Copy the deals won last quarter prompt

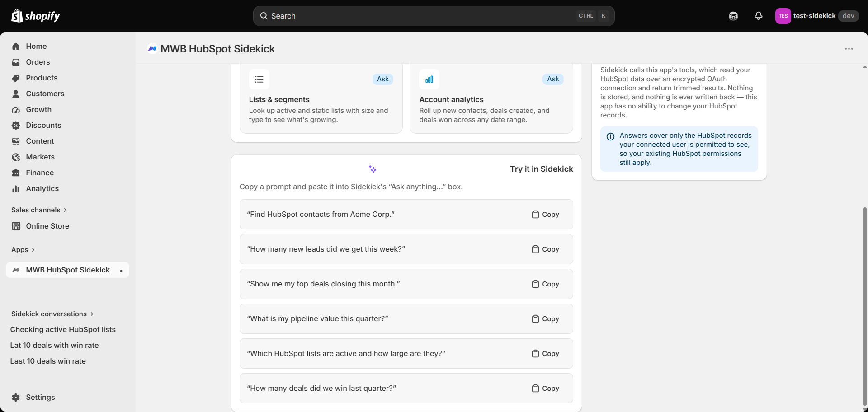point(545,389)
